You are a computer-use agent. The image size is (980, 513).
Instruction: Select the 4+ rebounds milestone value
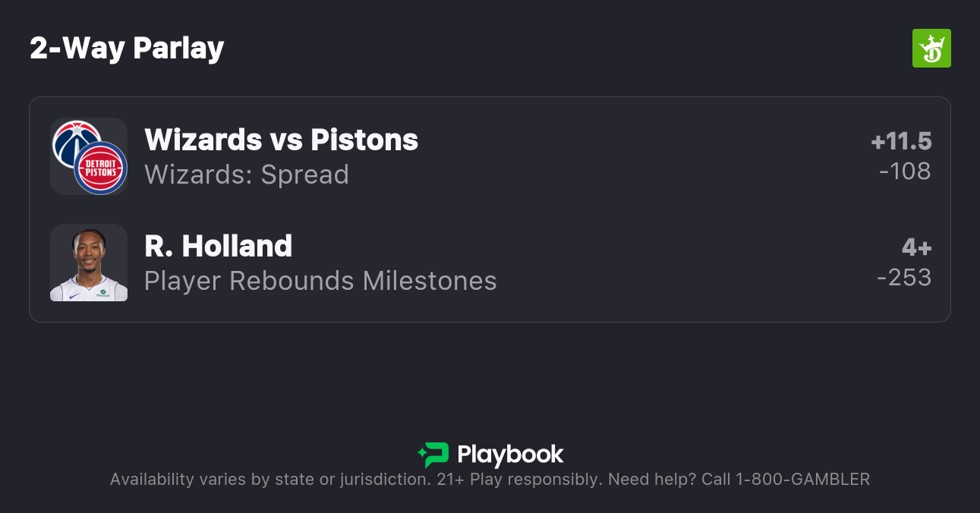pyautogui.click(x=916, y=247)
